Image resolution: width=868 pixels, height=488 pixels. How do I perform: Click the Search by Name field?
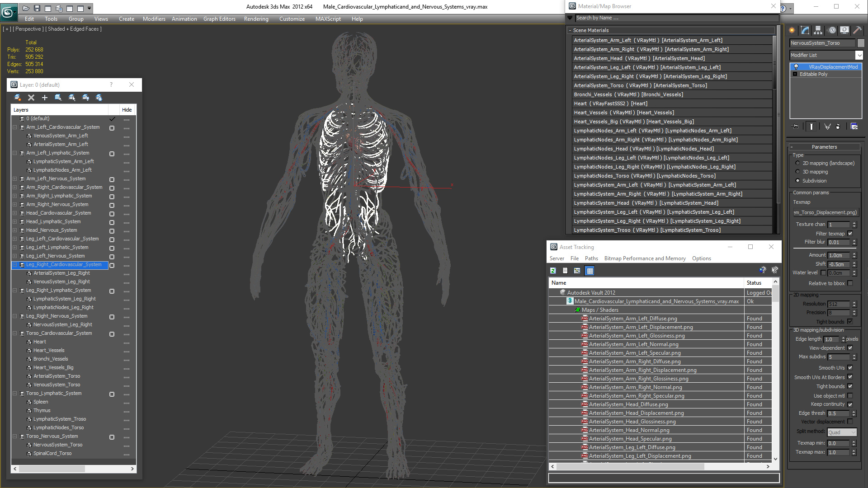pyautogui.click(x=674, y=18)
